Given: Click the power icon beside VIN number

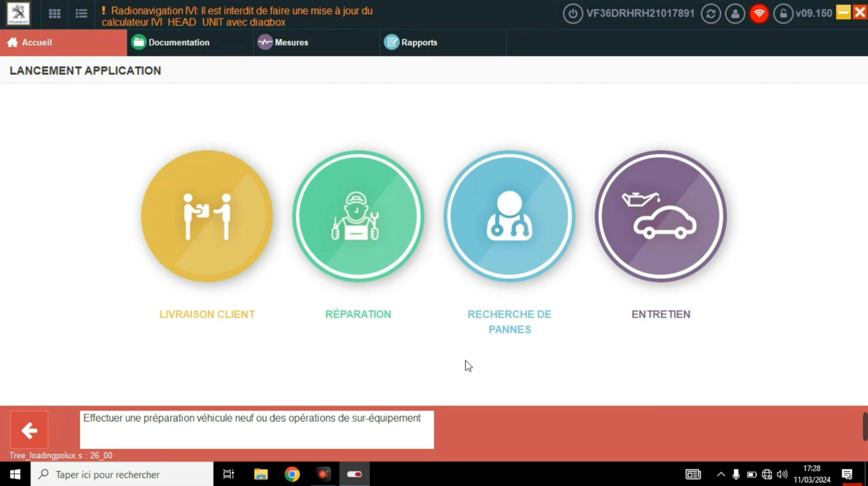Looking at the screenshot, I should (x=573, y=14).
